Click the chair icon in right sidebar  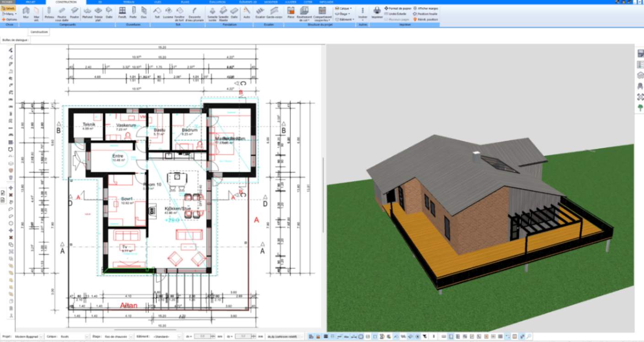click(640, 86)
